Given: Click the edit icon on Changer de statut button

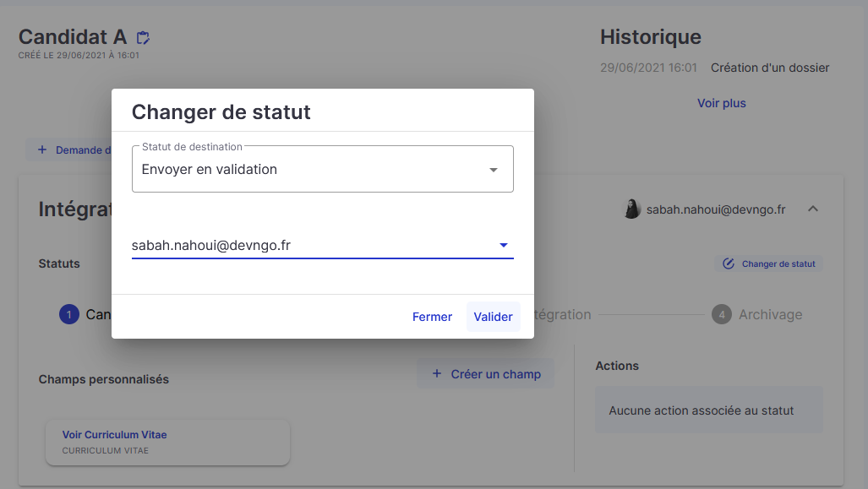Looking at the screenshot, I should (x=728, y=264).
